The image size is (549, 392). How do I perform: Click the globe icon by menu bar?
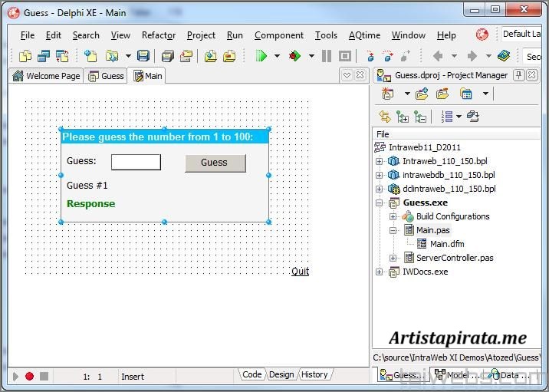[482, 35]
